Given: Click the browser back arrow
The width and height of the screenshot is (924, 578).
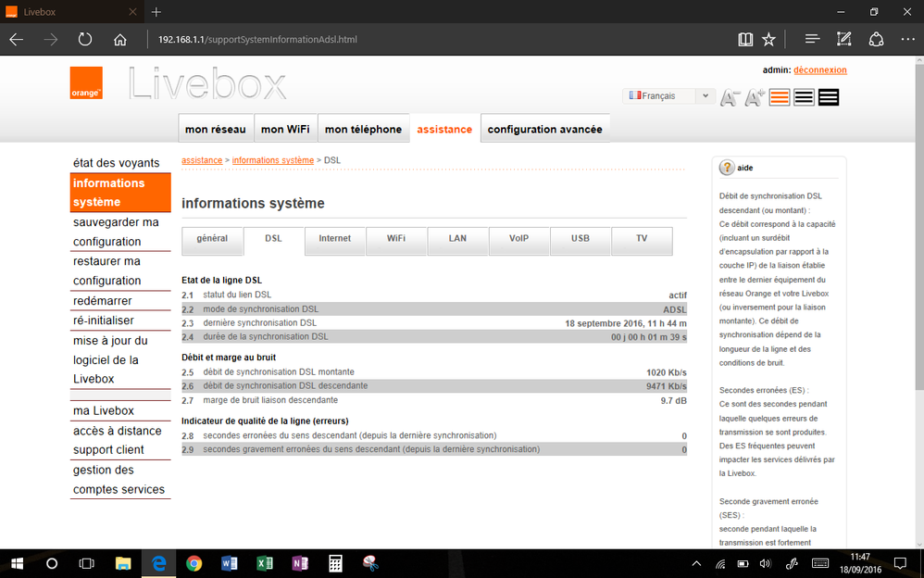Looking at the screenshot, I should click(x=17, y=40).
